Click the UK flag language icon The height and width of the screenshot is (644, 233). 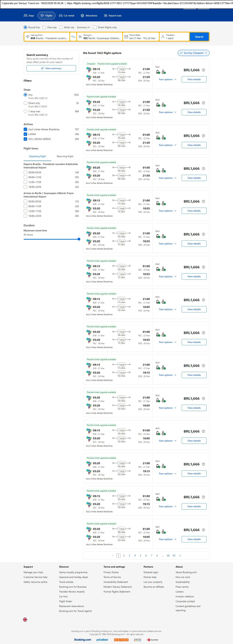tap(25, 619)
